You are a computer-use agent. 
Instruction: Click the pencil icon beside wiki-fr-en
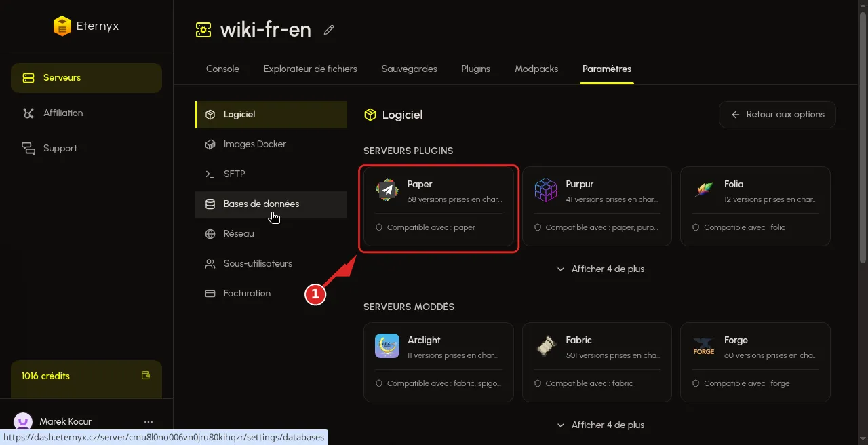pyautogui.click(x=329, y=30)
